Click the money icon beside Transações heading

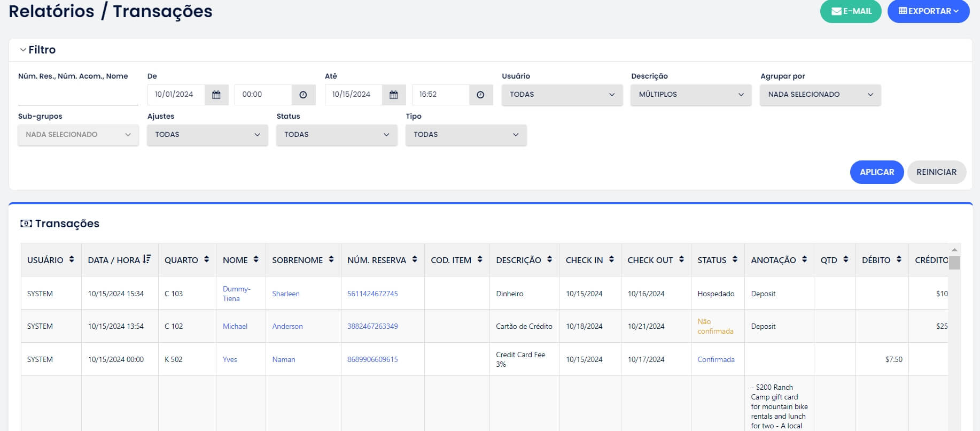click(26, 224)
